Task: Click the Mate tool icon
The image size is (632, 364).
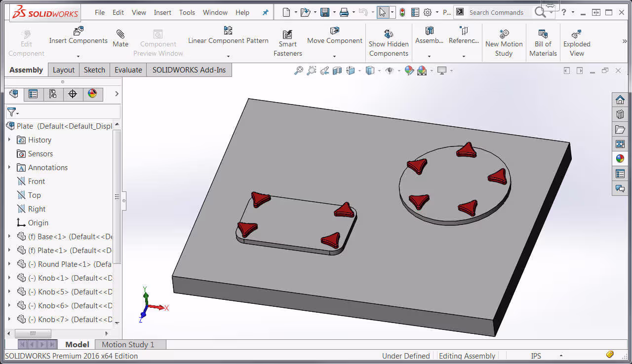Action: [x=120, y=34]
